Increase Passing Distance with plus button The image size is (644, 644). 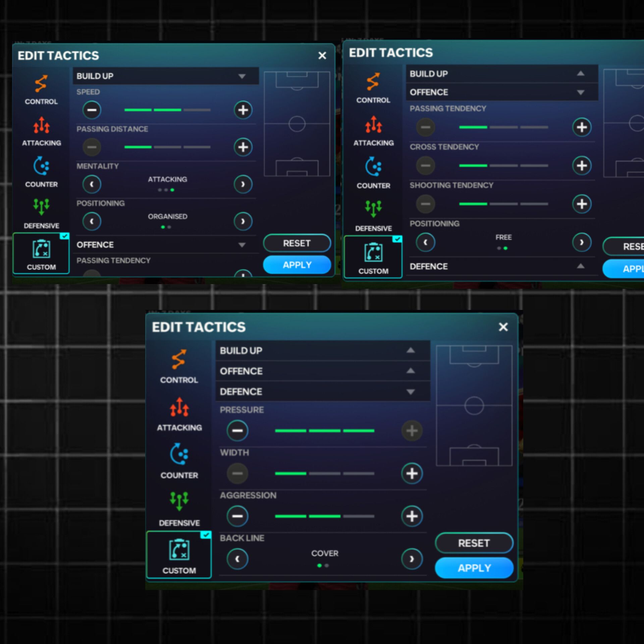(x=243, y=147)
